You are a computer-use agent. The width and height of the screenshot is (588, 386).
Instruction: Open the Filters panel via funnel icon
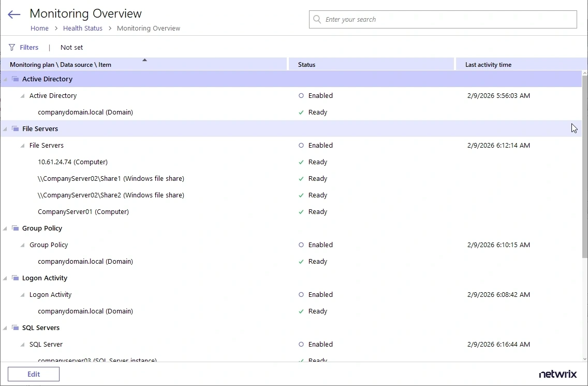click(11, 47)
